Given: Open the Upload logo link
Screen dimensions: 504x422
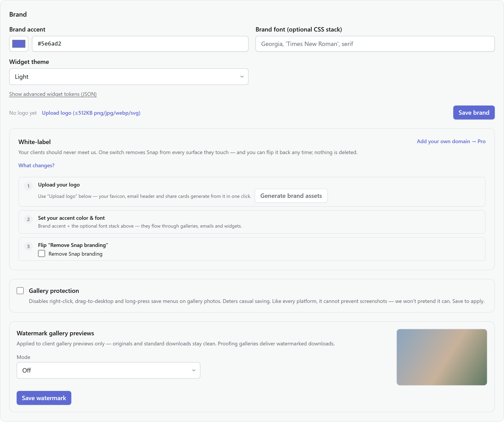Looking at the screenshot, I should point(91,113).
